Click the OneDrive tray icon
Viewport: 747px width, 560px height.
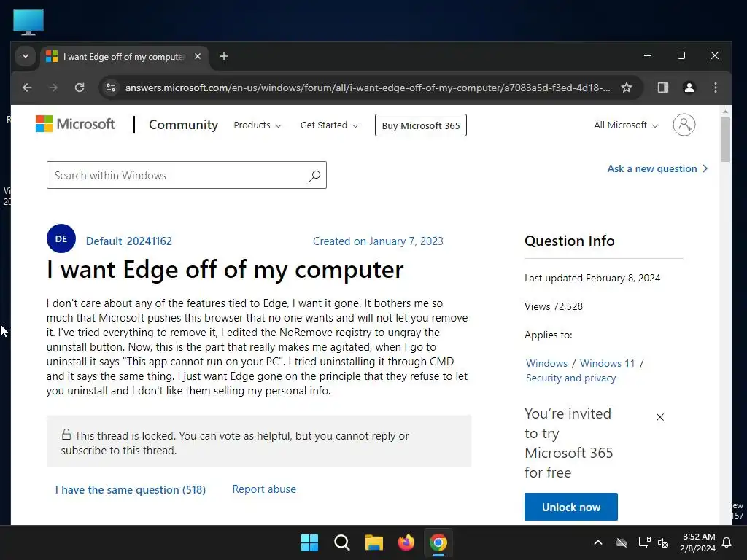(622, 542)
